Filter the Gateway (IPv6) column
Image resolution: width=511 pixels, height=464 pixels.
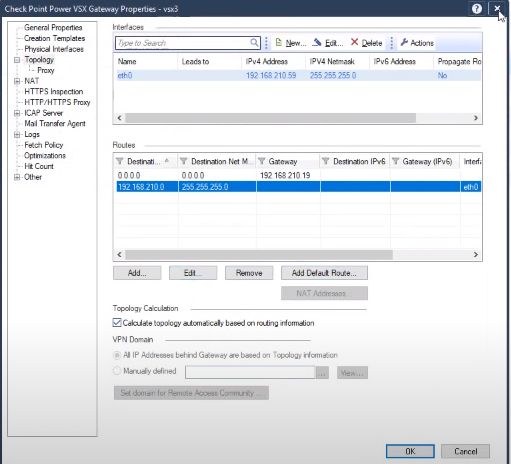click(x=396, y=161)
